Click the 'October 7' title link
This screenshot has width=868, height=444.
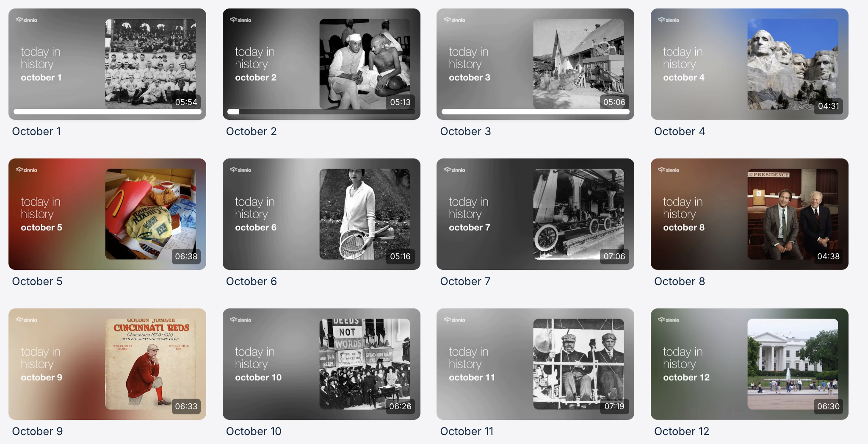(x=465, y=281)
